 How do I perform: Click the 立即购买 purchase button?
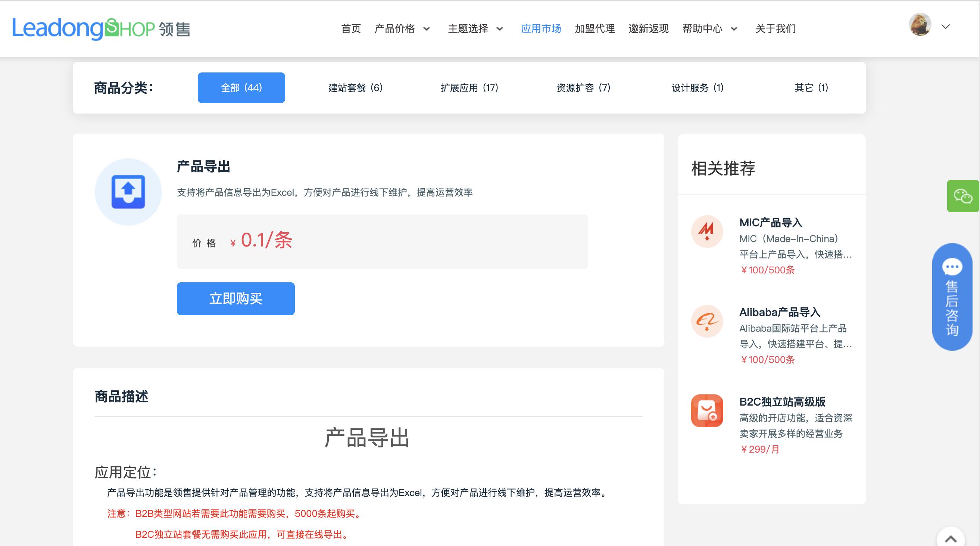[x=235, y=298]
